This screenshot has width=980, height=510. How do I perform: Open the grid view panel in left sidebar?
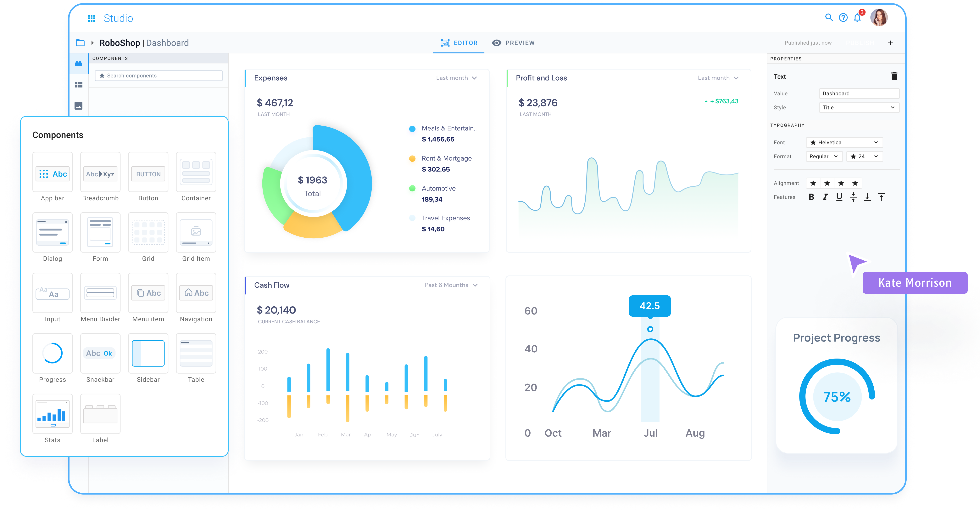click(79, 84)
